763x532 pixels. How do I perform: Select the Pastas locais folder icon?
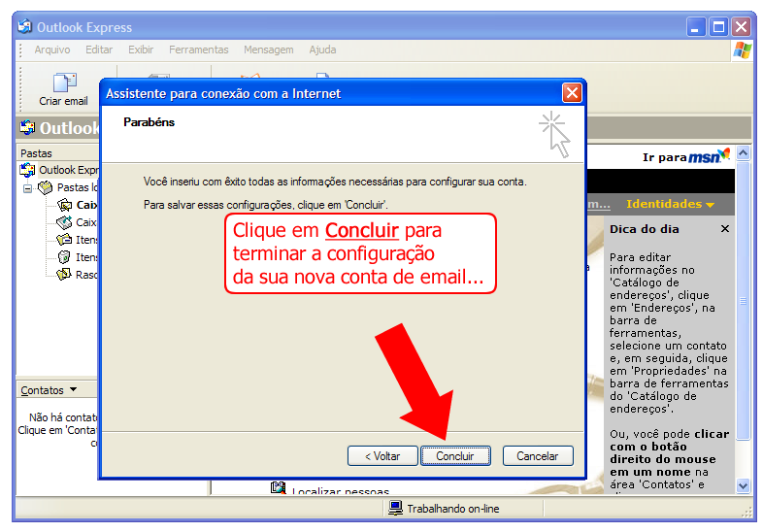pyautogui.click(x=46, y=187)
